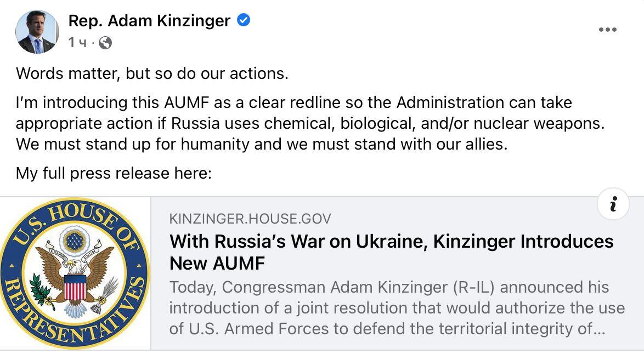The height and width of the screenshot is (354, 644).
Task: Click the "We must stand up for humanity" line
Action: click(x=261, y=145)
